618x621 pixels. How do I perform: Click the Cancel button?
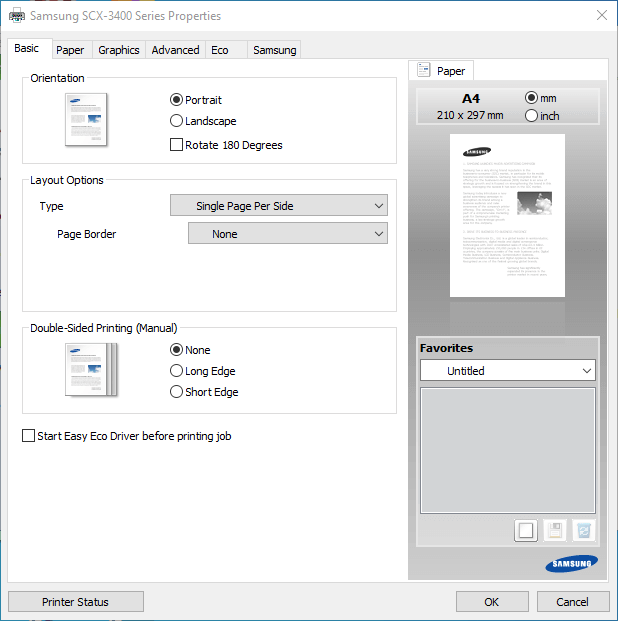pos(573,602)
